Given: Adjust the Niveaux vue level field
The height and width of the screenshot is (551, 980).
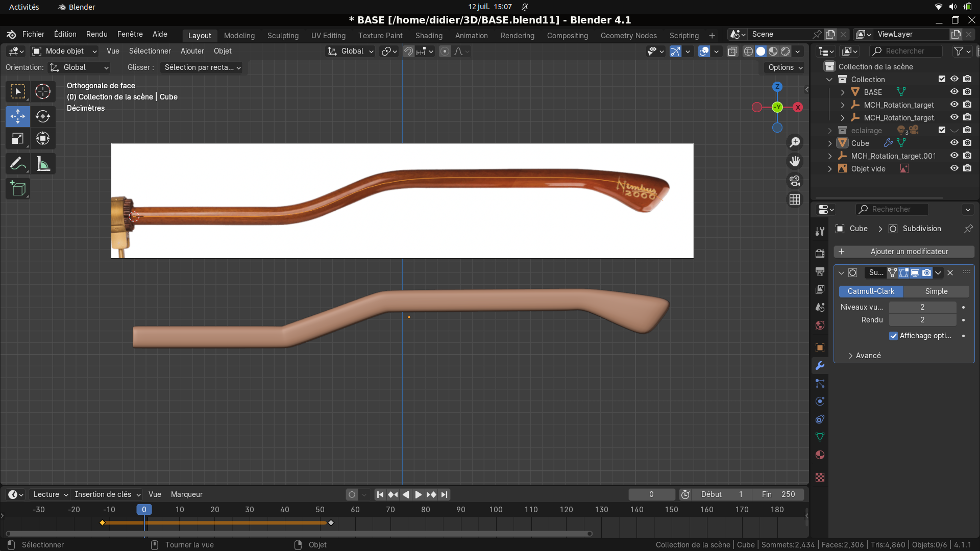Looking at the screenshot, I should point(922,307).
